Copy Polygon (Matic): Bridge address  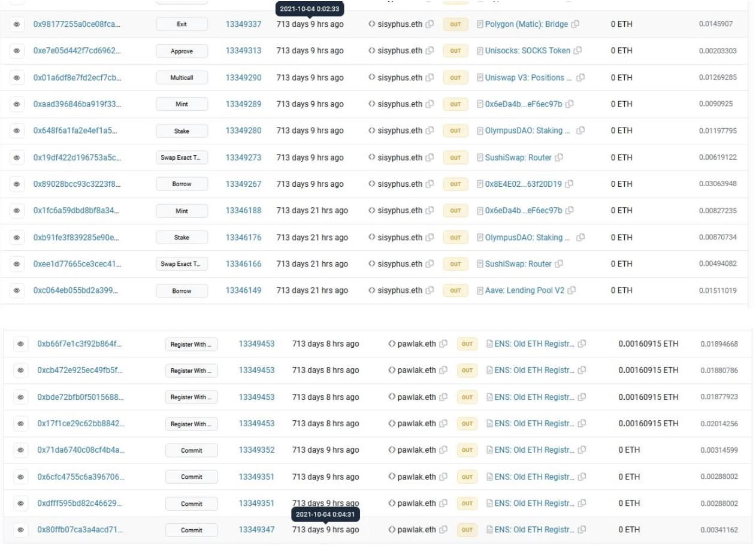576,25
